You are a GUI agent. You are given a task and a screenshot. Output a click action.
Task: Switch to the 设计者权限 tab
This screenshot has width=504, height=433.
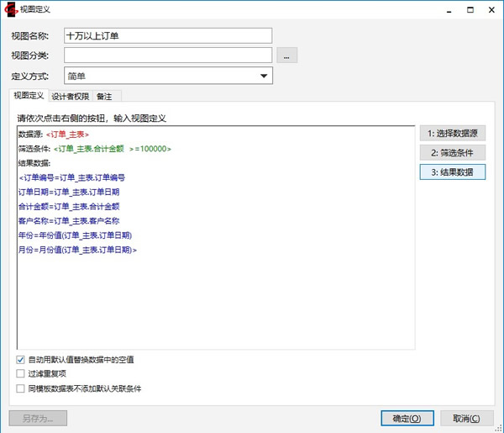pos(70,96)
